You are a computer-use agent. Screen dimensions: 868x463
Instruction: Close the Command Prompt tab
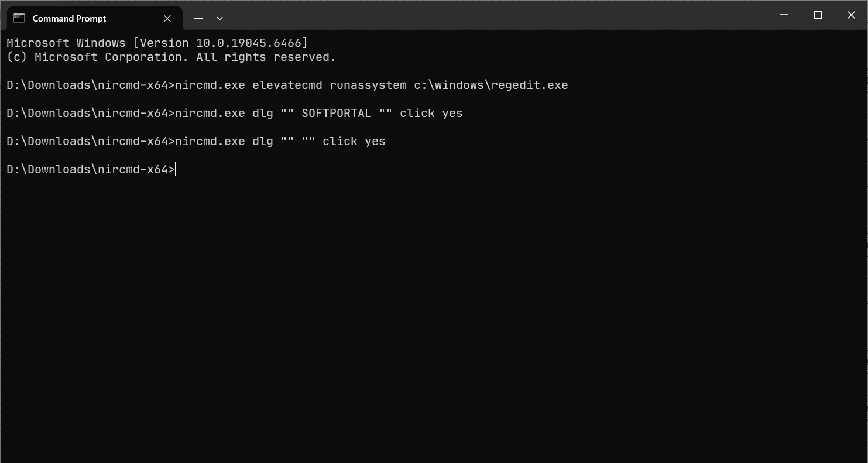pyautogui.click(x=167, y=18)
